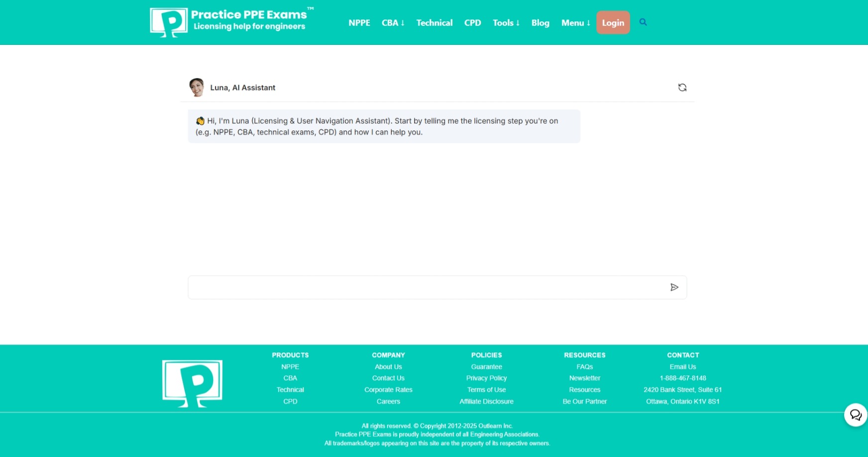Open the Menu dropdown in header
Image resolution: width=868 pixels, height=457 pixels.
[575, 23]
